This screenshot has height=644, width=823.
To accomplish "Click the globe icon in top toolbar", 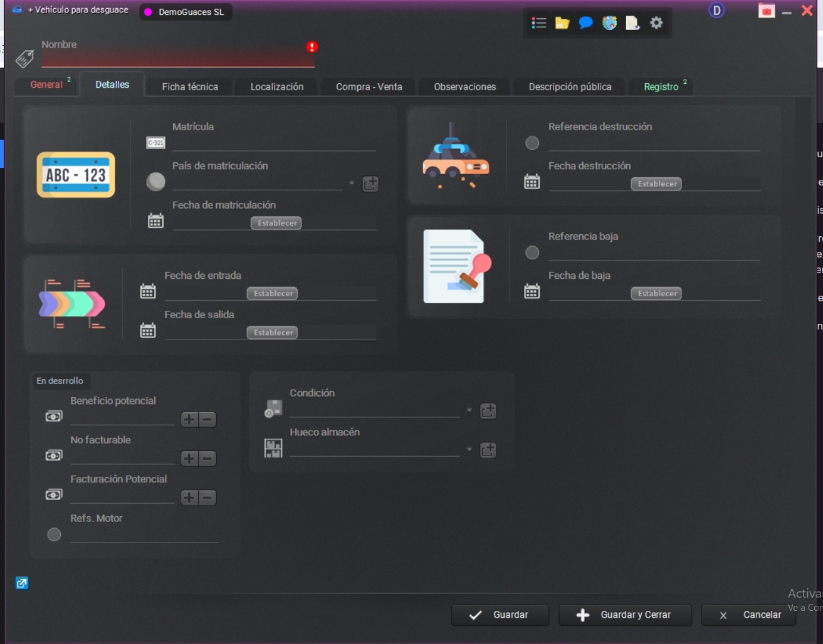I will pyautogui.click(x=609, y=23).
